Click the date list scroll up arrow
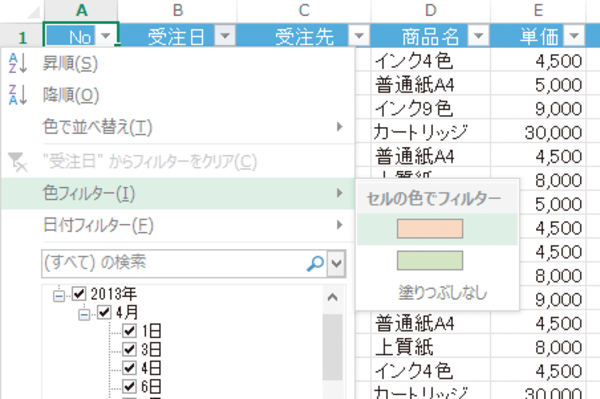Image resolution: width=600 pixels, height=399 pixels. 333,298
